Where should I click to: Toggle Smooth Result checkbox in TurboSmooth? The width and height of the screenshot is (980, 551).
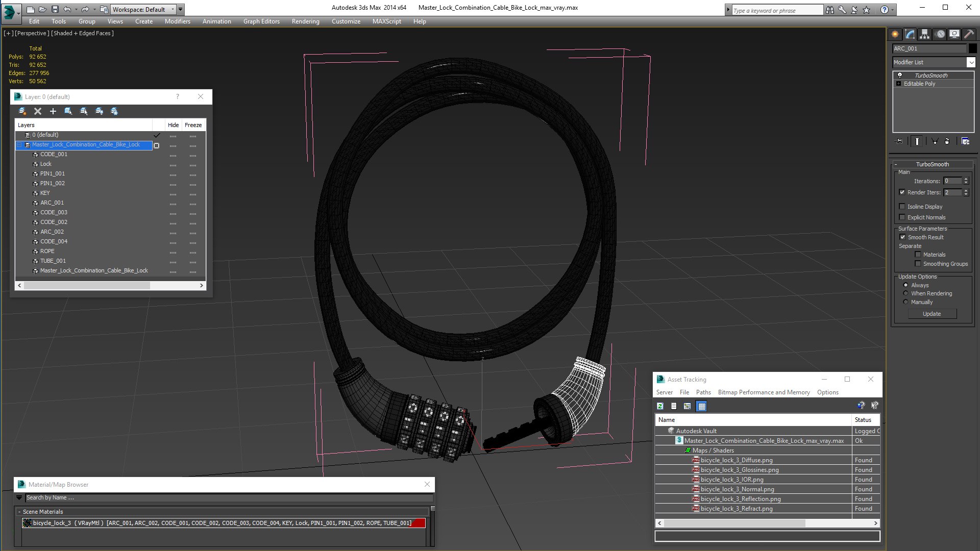(x=903, y=236)
